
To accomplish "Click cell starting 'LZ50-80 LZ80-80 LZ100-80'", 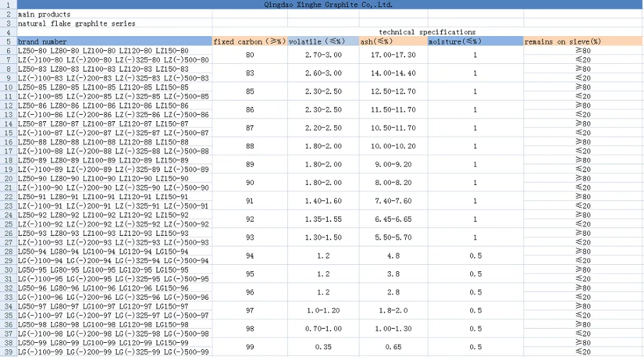I will (x=114, y=50).
